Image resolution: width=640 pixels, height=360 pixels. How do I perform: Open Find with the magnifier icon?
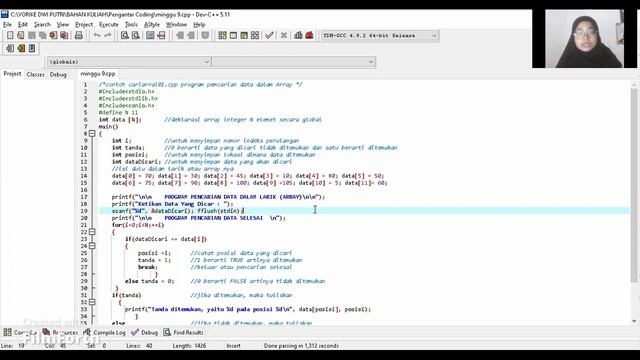coord(124,36)
